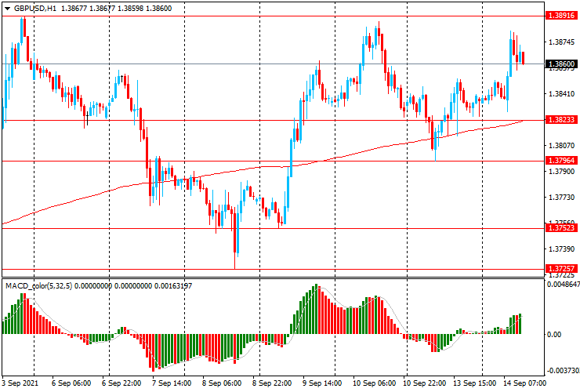
Task: Click the 10 Sep 06:00 time axis label
Action: point(374,383)
